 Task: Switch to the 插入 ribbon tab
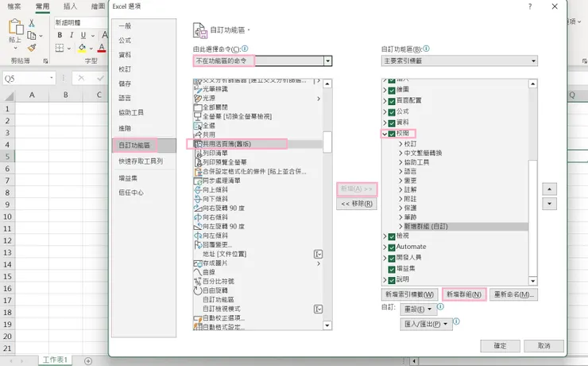pyautogui.click(x=70, y=6)
